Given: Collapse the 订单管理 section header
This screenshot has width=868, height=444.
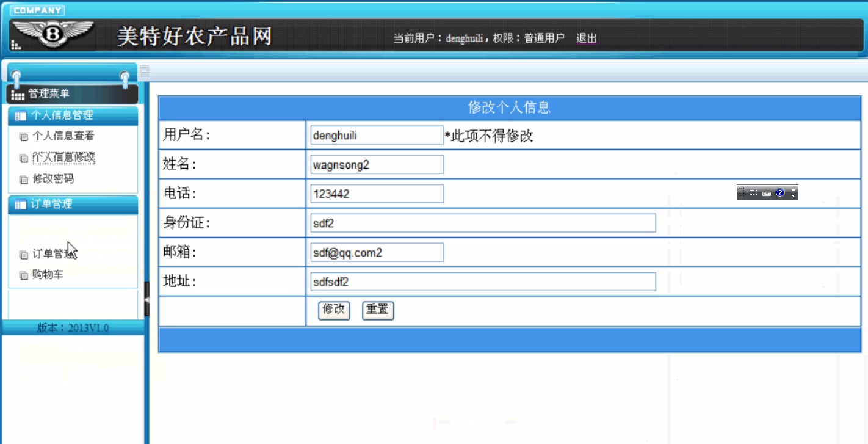Looking at the screenshot, I should [73, 205].
